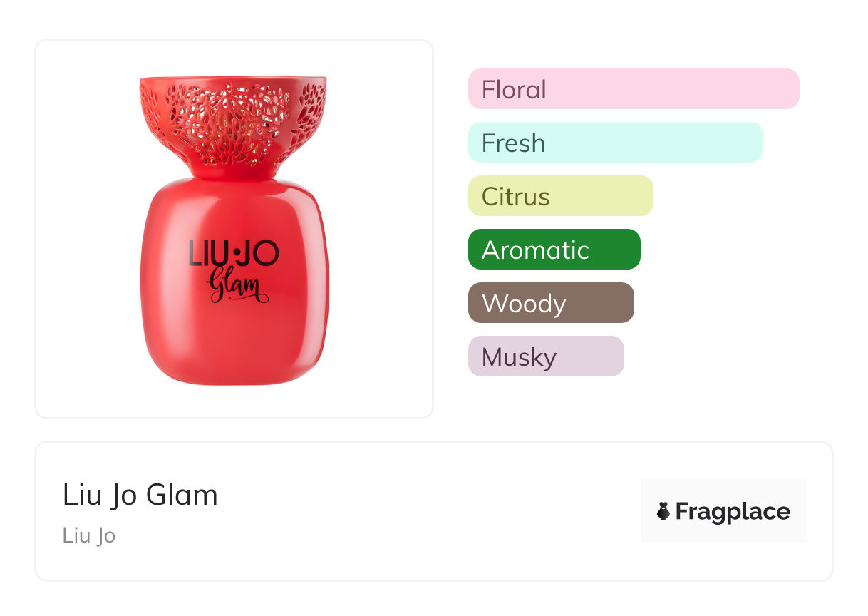Open the Liu Jo brand link
868x616 pixels.
(89, 535)
